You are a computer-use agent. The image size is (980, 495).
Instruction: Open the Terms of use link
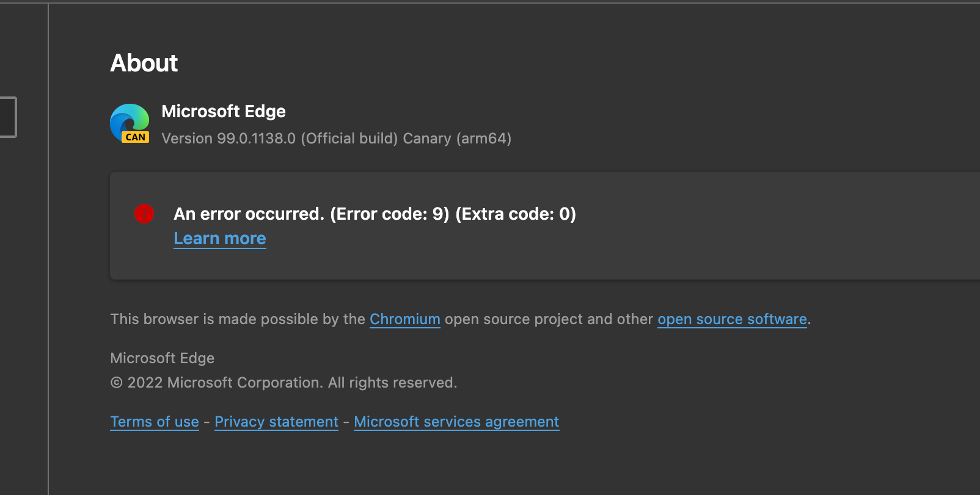pyautogui.click(x=155, y=422)
